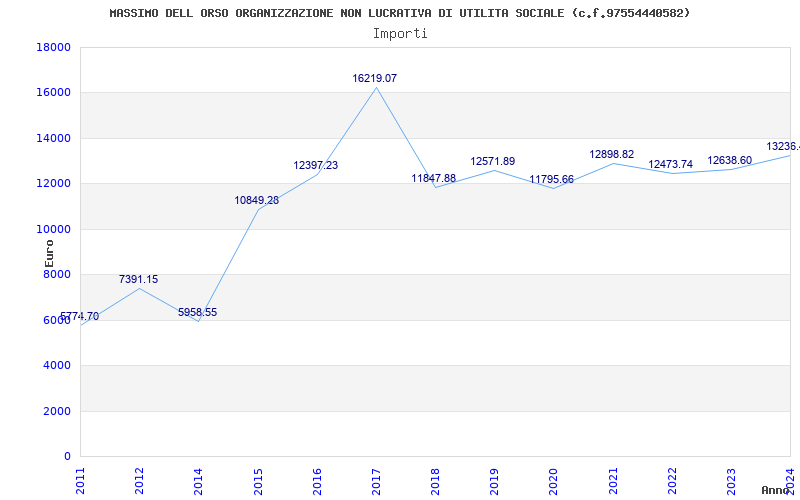
Task: Click the line point at 2012
Action: pyautogui.click(x=139, y=288)
